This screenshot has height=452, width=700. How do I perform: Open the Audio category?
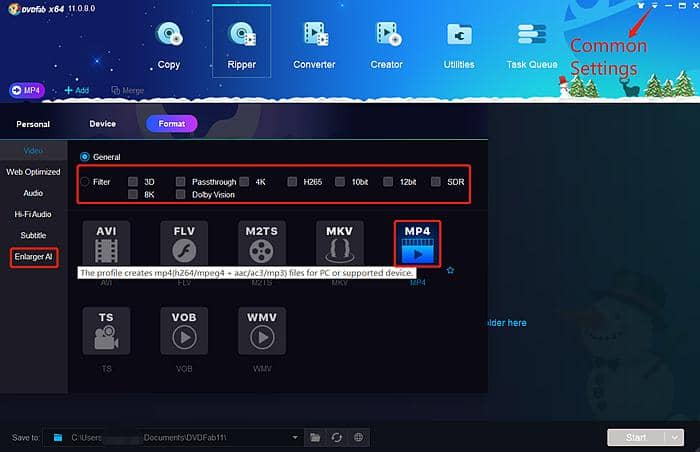pos(33,193)
